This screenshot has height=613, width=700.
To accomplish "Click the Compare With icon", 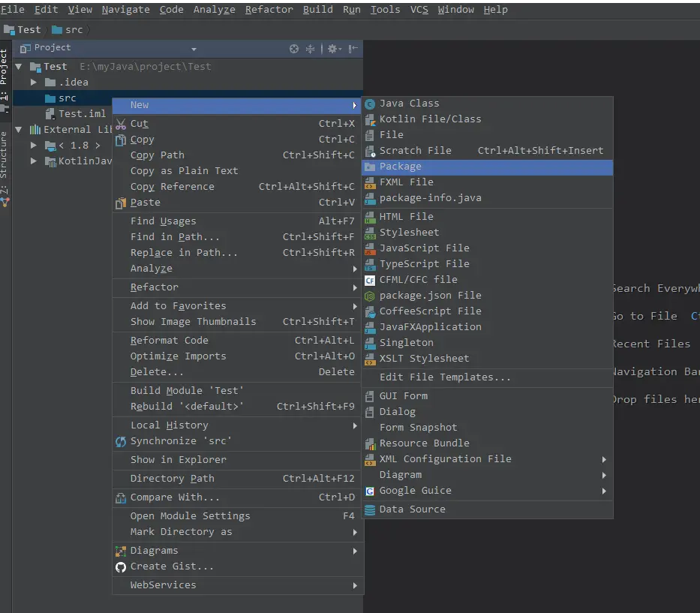I will tap(121, 497).
